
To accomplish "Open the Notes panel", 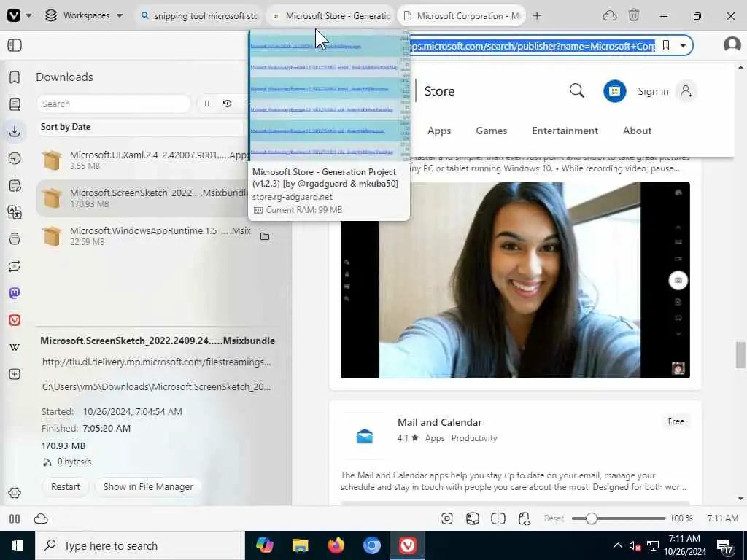I will click(15, 185).
